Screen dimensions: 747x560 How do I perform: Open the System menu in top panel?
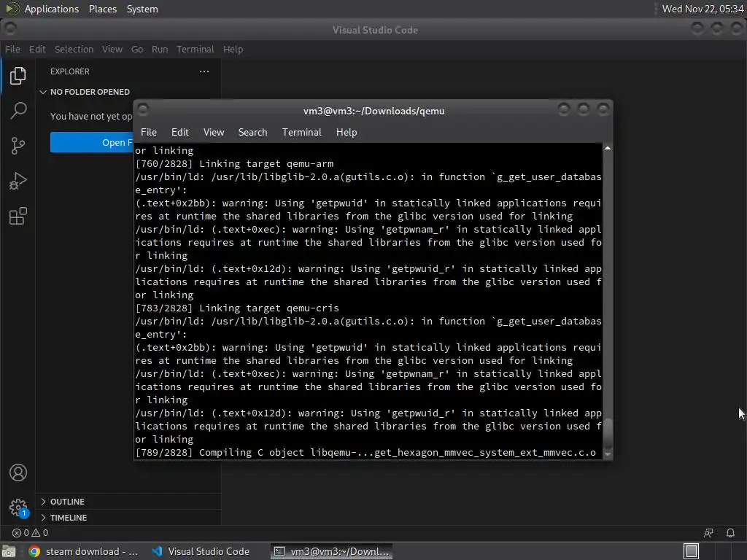[x=142, y=9]
